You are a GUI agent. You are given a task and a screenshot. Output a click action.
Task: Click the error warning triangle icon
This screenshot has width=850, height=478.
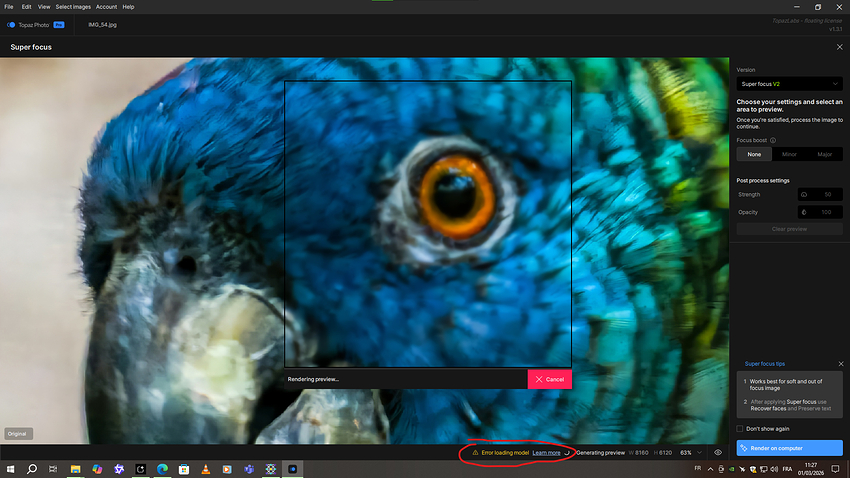pos(475,453)
